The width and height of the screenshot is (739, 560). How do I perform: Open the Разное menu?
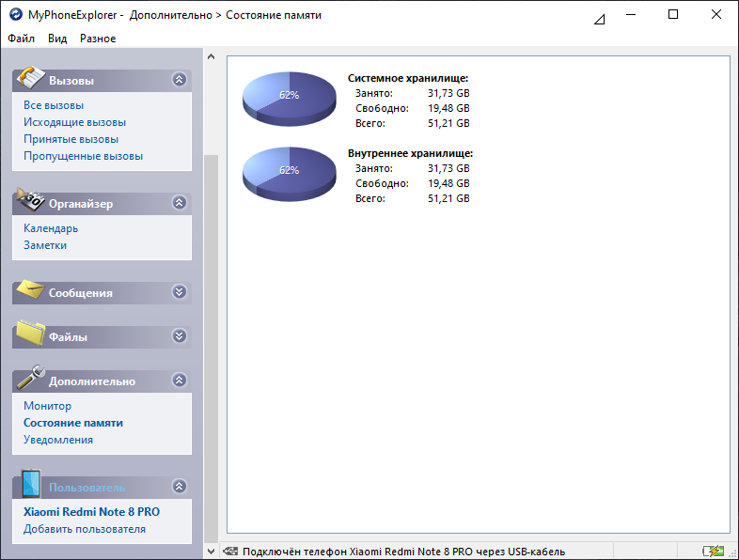(98, 39)
